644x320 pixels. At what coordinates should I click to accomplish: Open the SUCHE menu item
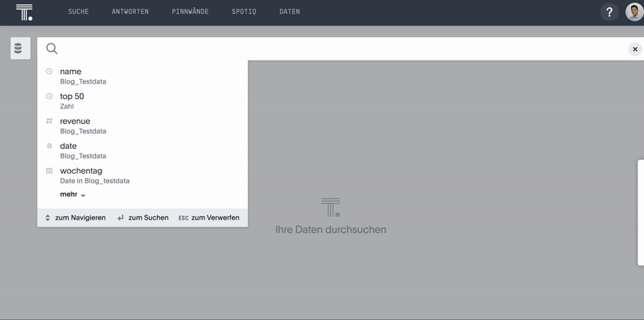click(78, 11)
